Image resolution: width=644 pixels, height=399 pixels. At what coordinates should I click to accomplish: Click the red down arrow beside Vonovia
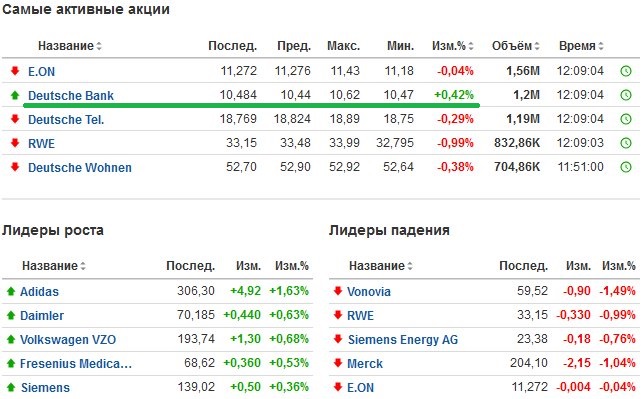(338, 291)
